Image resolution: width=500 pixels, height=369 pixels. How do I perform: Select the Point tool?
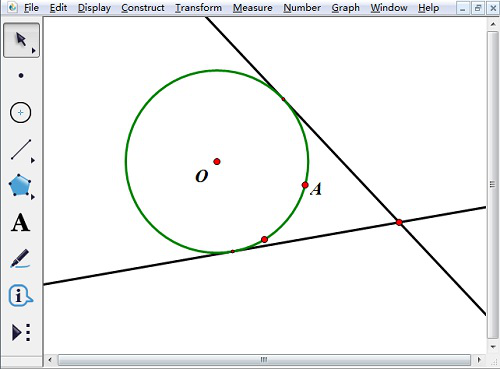click(21, 76)
